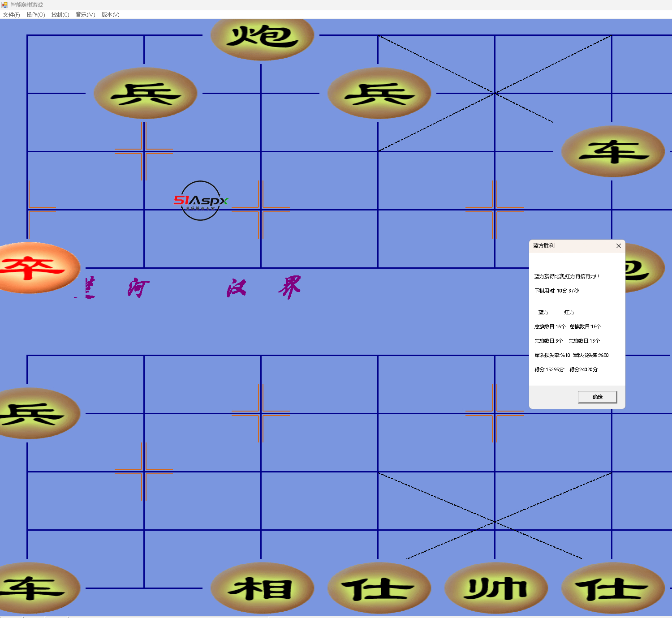This screenshot has height=618, width=672.
Task: Click the 下棋用时 10分37秒 line
Action: coord(556,291)
